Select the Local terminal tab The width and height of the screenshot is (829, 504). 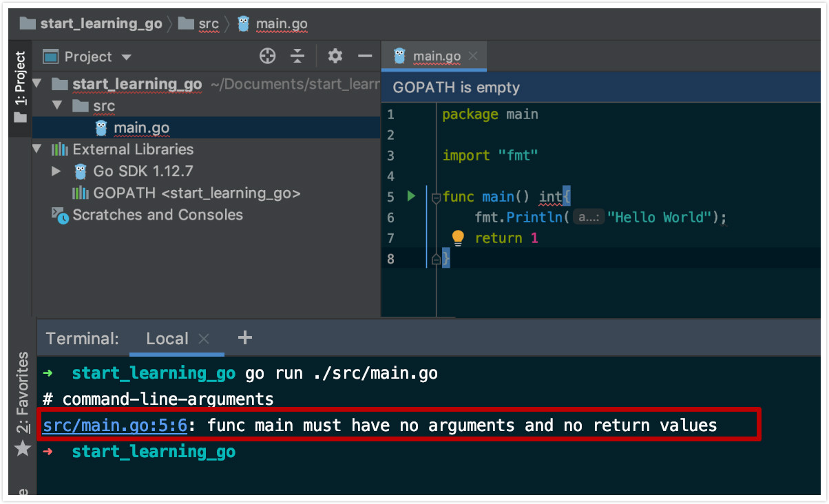point(167,339)
